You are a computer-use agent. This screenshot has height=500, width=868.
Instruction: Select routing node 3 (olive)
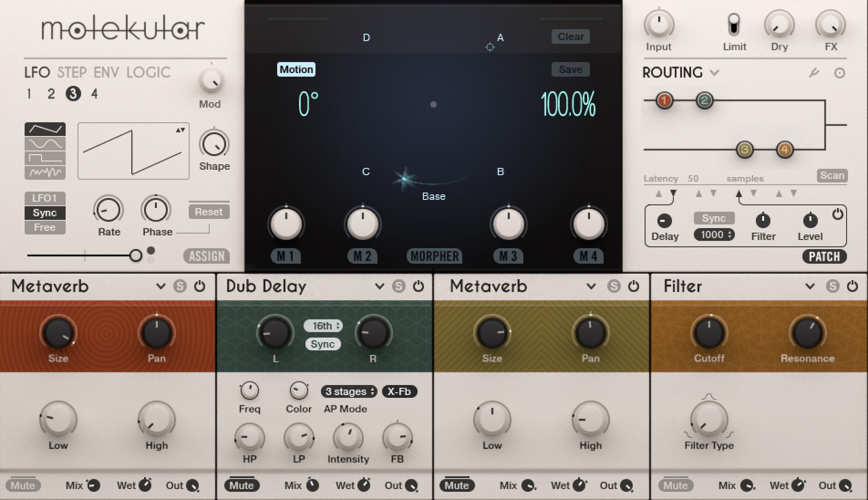(745, 150)
